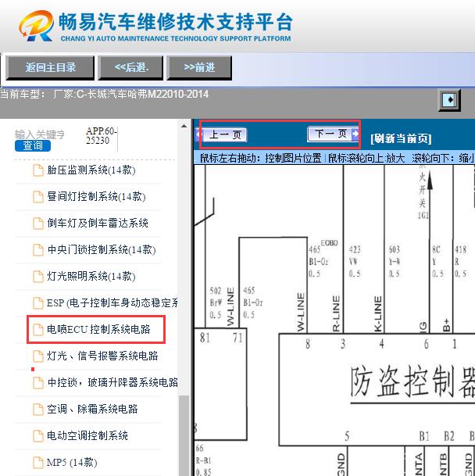Click the document icon beside 灯光、信号报警系统电路
Image resolution: width=475 pixels, height=476 pixels.
coord(38,356)
